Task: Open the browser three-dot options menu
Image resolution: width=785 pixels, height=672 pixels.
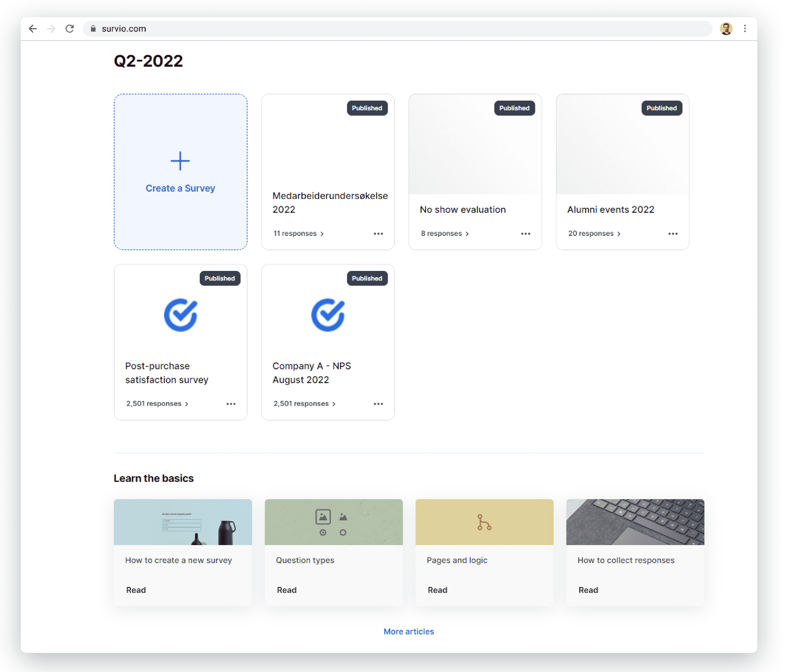Action: click(x=745, y=29)
